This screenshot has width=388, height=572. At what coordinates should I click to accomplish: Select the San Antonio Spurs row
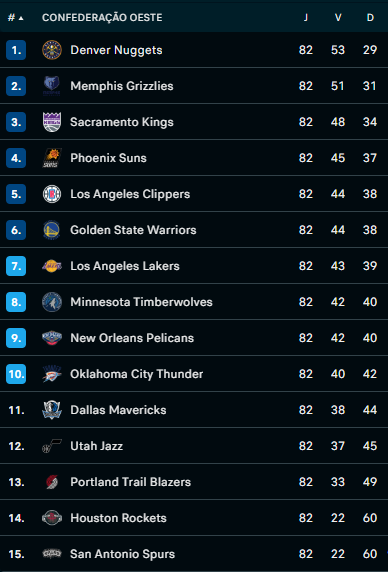pos(194,554)
